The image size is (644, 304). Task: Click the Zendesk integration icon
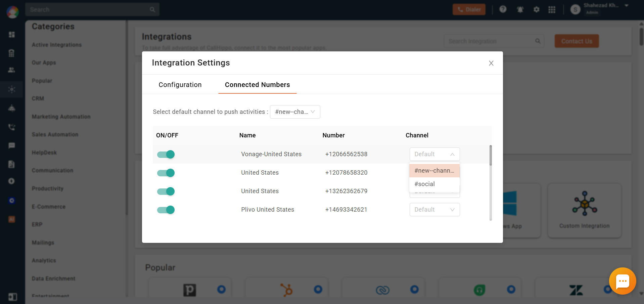pyautogui.click(x=576, y=290)
